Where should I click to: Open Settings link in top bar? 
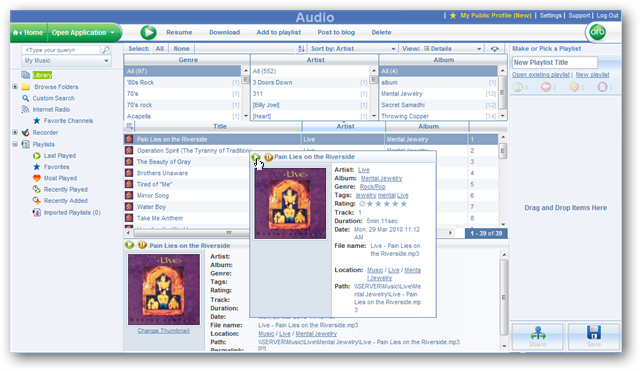pos(551,16)
